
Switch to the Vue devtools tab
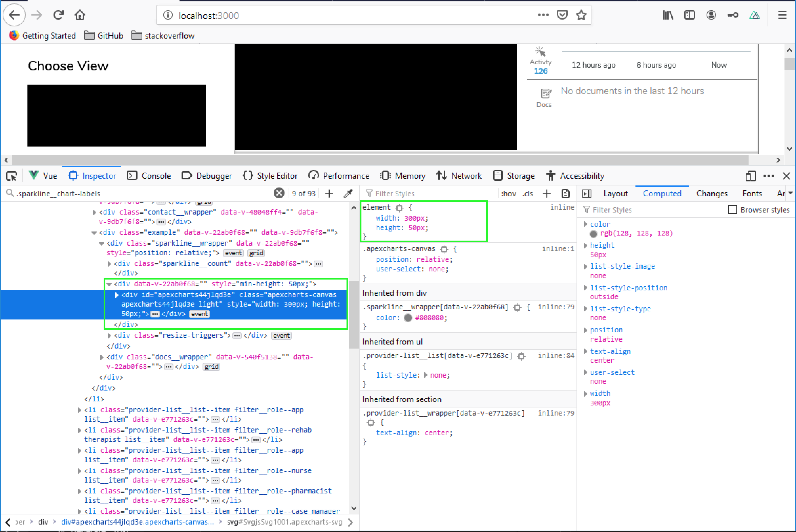coord(43,176)
